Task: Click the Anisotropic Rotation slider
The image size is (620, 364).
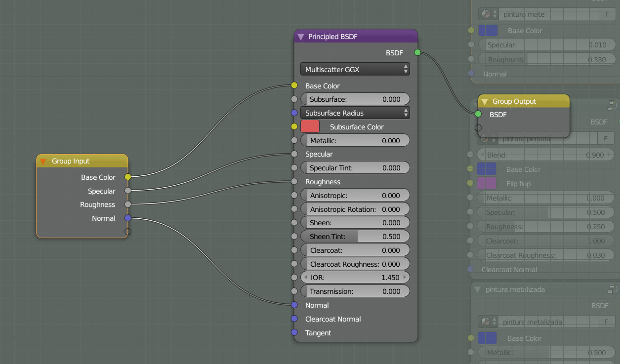Action: click(355, 209)
